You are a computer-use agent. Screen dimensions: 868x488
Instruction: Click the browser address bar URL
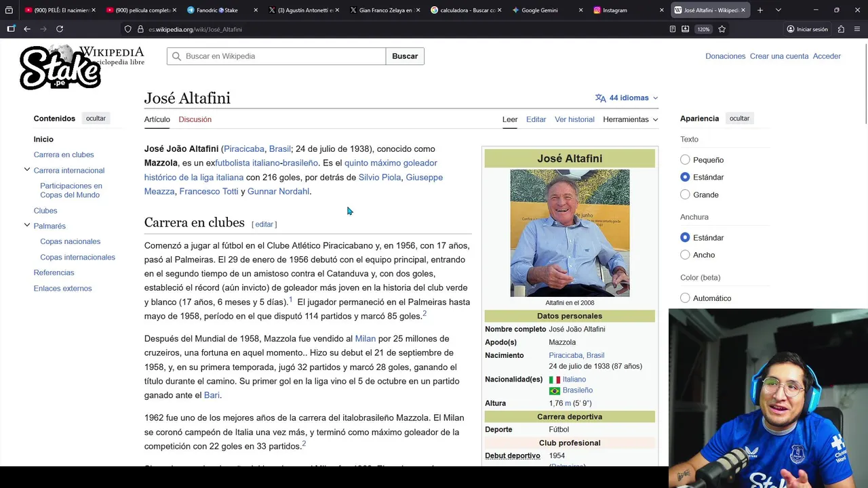pyautogui.click(x=195, y=29)
